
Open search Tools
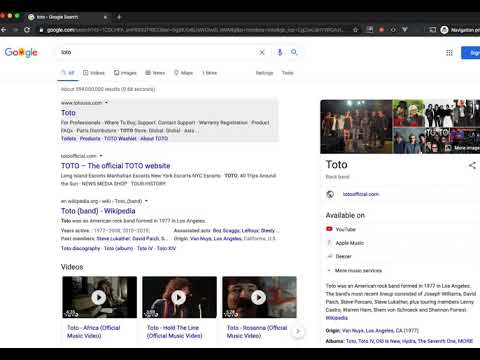287,73
